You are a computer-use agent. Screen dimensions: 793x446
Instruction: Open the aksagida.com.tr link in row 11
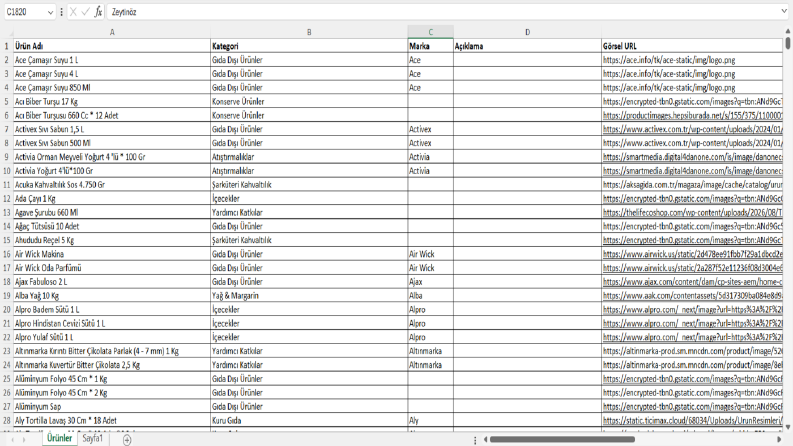point(692,185)
